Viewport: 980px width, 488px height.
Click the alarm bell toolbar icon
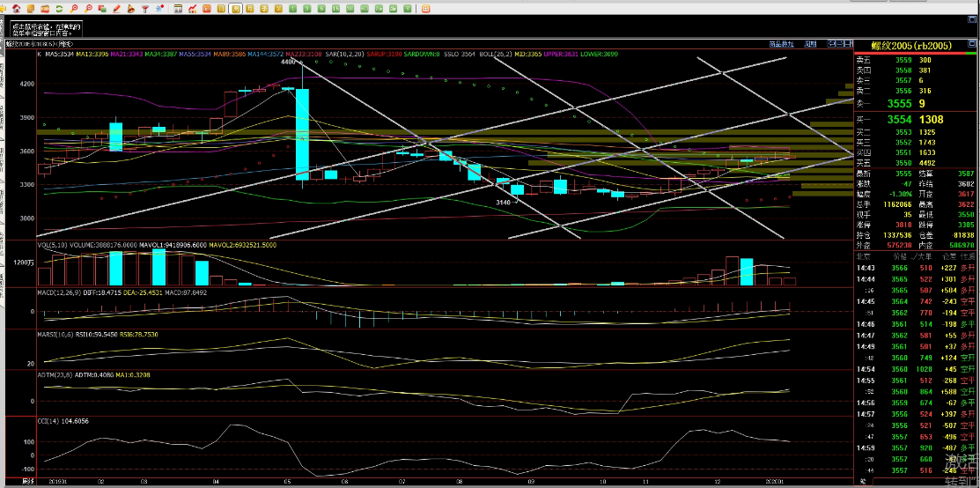[x=130, y=9]
